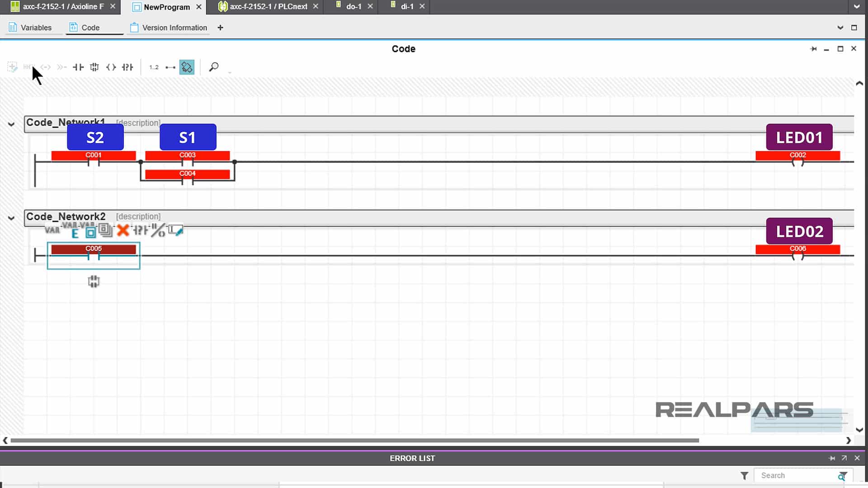Select the search magnifier icon
The image size is (868, 488).
pos(214,66)
